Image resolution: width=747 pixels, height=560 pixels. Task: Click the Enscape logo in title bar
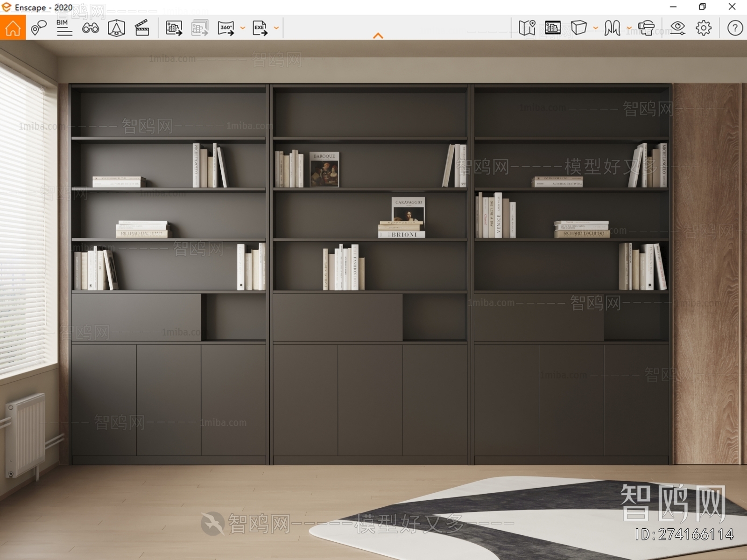click(7, 7)
